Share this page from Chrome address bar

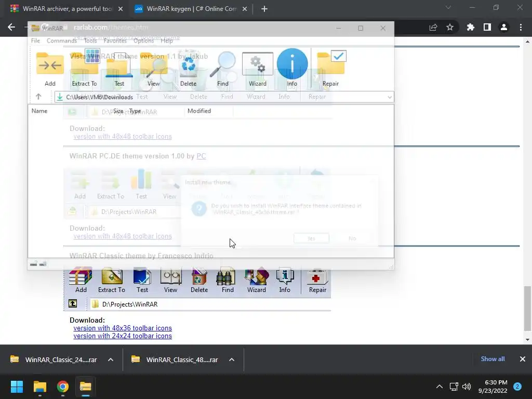(x=433, y=28)
